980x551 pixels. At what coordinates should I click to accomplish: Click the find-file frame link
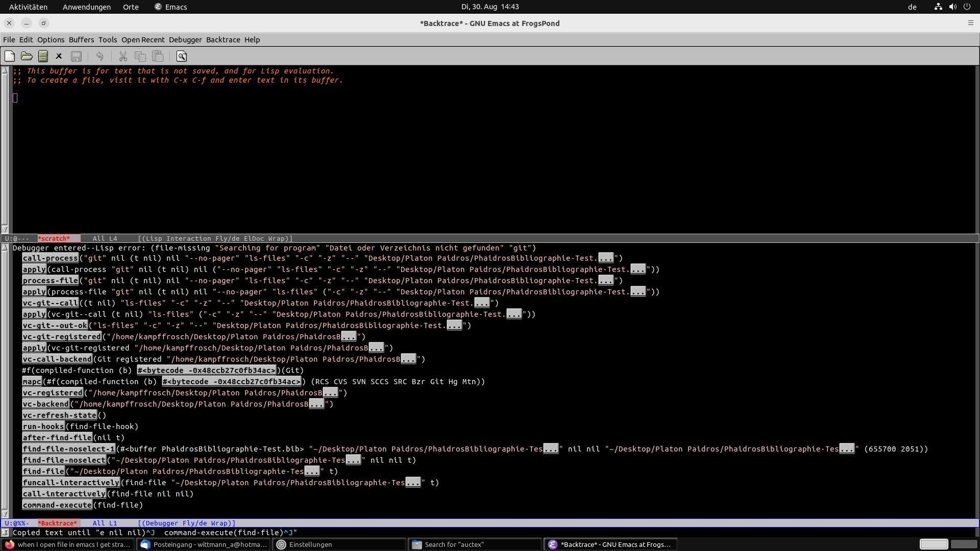(43, 471)
